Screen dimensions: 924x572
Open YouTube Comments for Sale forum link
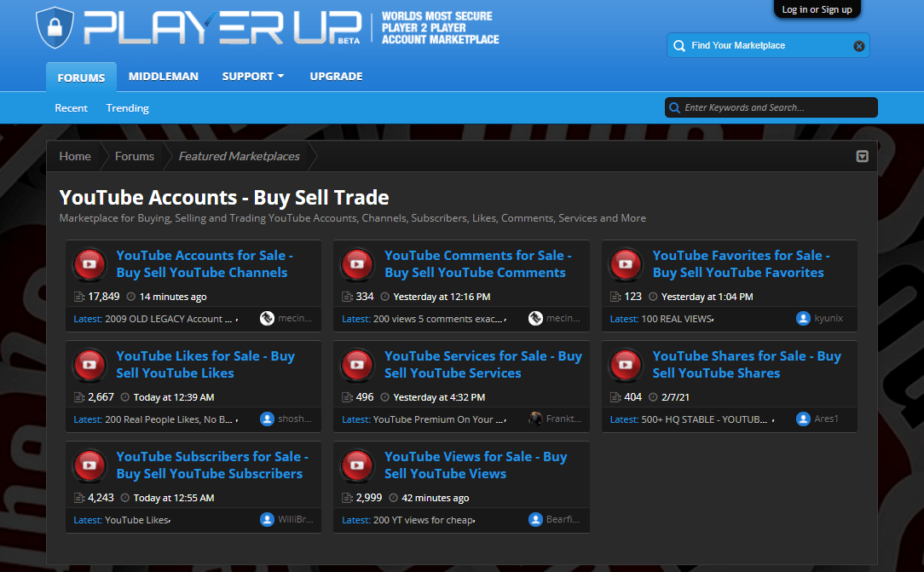(x=478, y=264)
